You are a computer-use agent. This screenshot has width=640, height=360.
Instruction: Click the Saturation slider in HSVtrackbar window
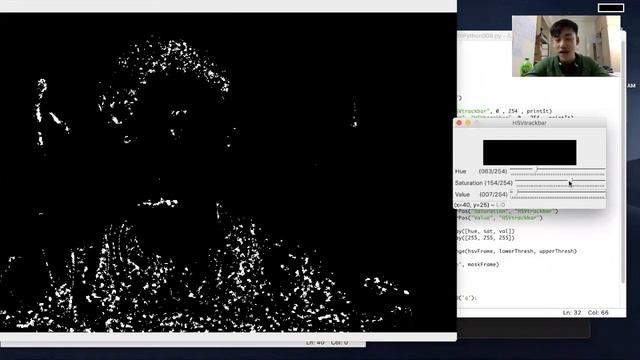(560, 183)
